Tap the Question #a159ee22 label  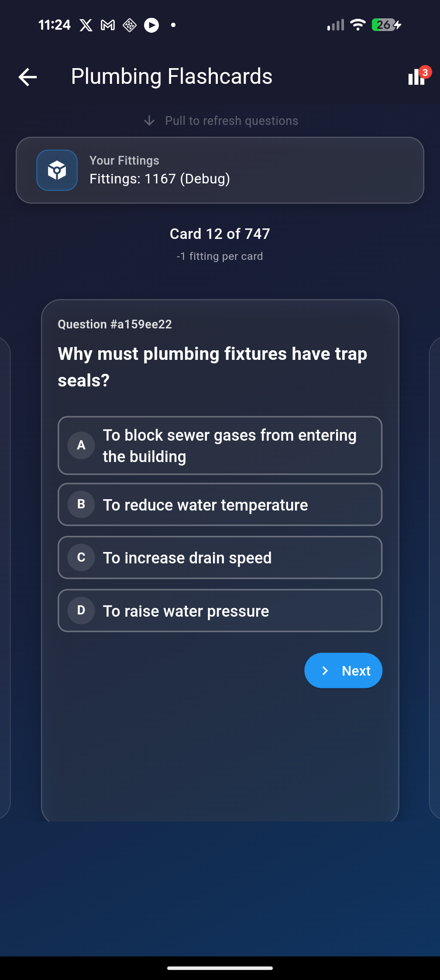[115, 324]
